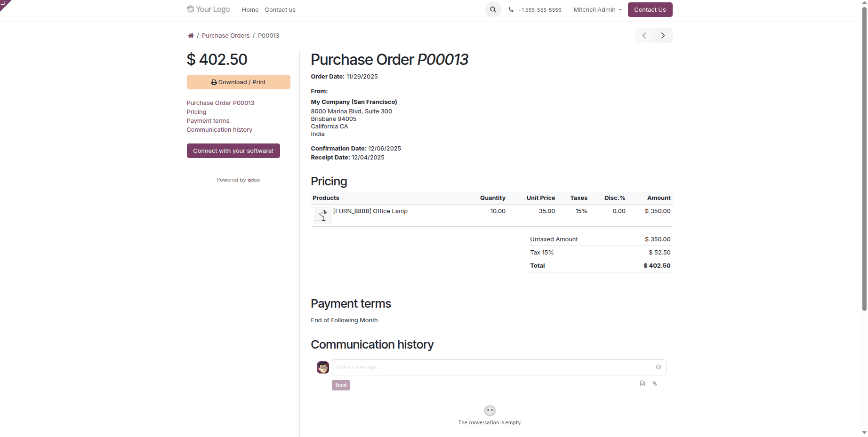Click the Mitchell Admin avatar in the chat
The width and height of the screenshot is (868, 437).
pos(322,367)
